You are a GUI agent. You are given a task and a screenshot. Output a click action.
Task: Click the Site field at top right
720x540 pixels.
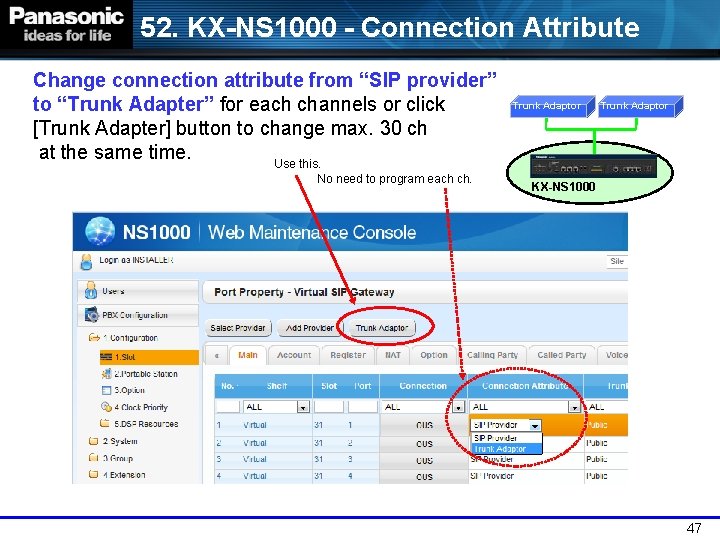point(617,261)
